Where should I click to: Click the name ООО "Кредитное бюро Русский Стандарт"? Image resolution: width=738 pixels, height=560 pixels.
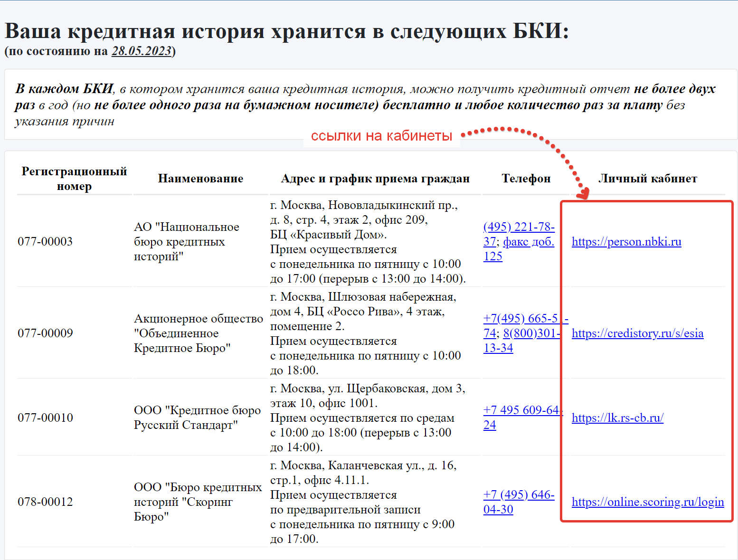pyautogui.click(x=197, y=418)
